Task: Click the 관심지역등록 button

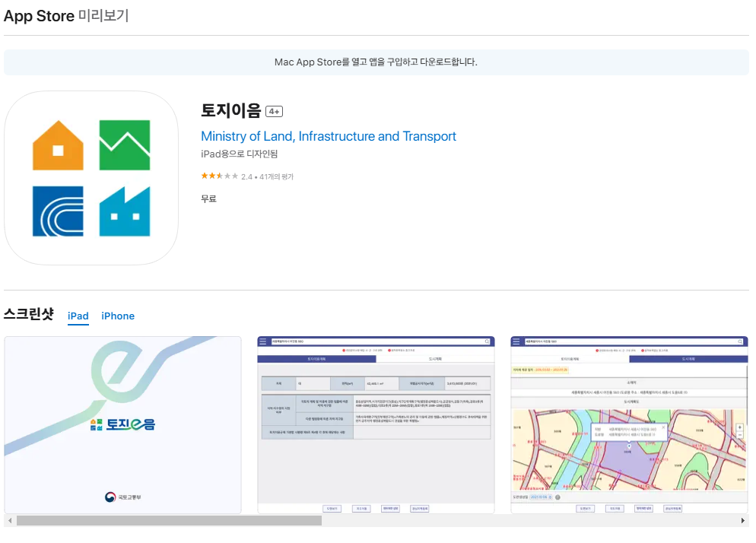Action: (672, 508)
